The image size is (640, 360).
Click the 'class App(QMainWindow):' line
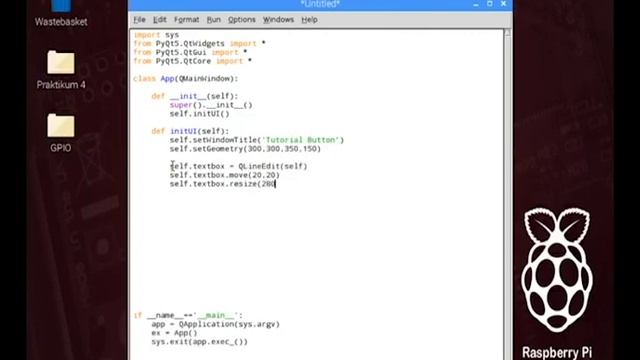click(x=186, y=78)
